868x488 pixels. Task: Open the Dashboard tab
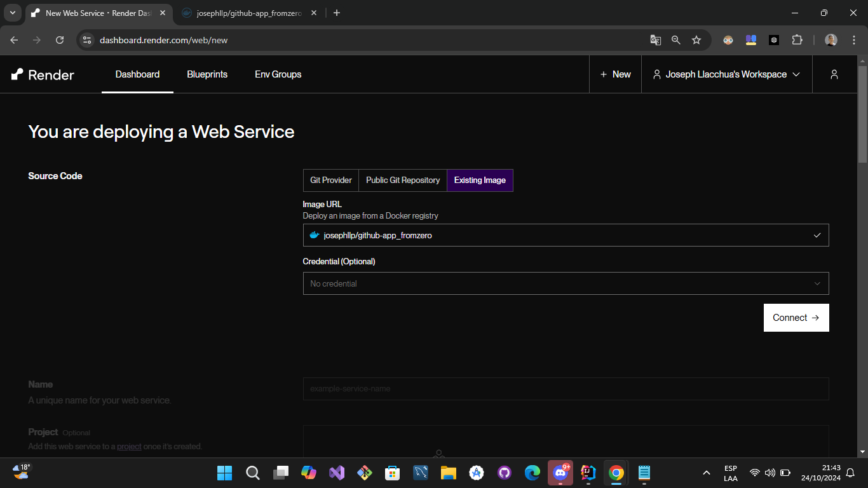pos(137,74)
